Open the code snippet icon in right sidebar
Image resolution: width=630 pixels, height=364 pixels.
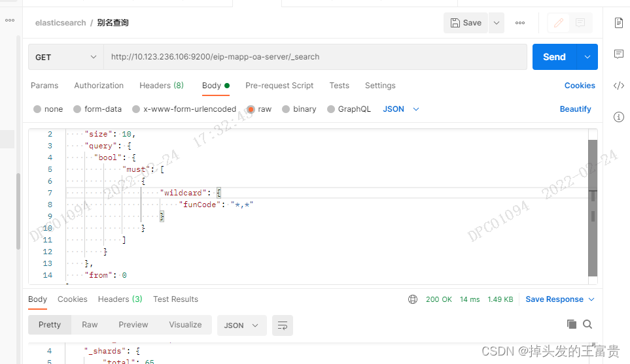click(x=619, y=86)
